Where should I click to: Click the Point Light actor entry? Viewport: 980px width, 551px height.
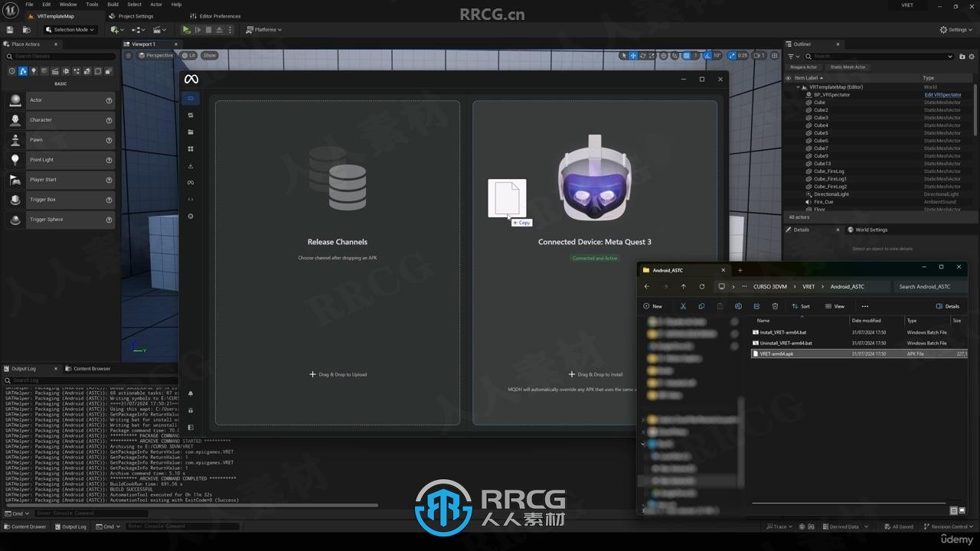[60, 160]
